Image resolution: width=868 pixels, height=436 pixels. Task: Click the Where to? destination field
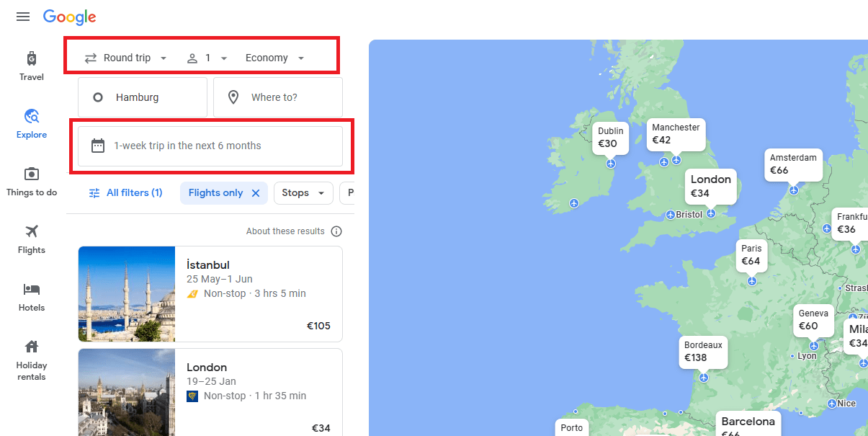coord(278,97)
